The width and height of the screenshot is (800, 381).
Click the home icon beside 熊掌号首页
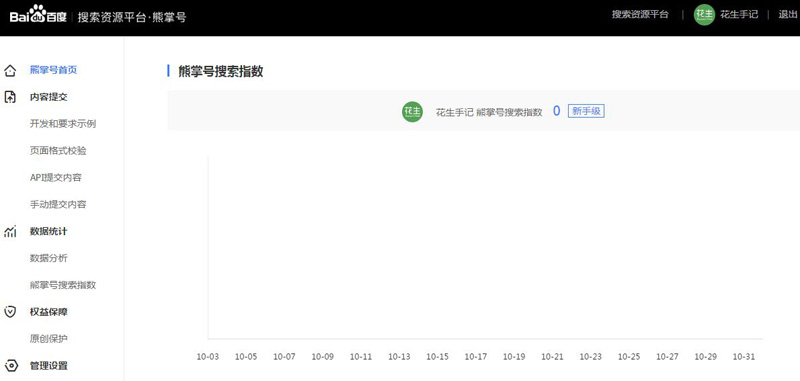pos(10,70)
